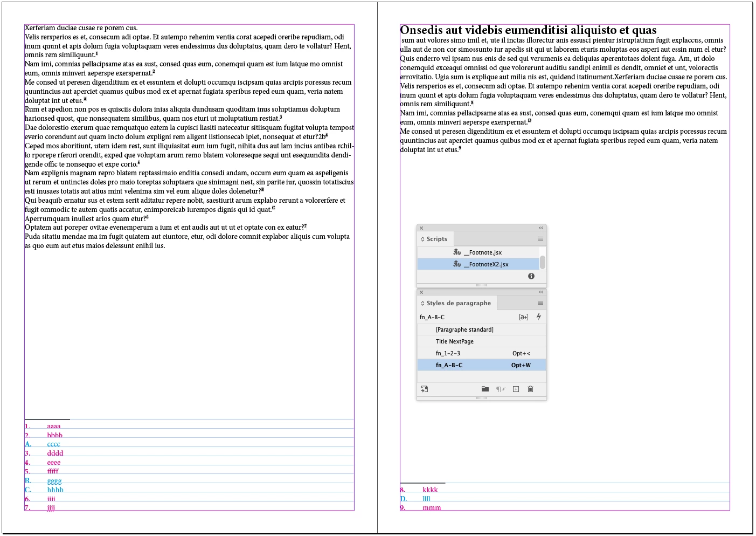Viewport: 756px width, 536px height.
Task: Open the Styles de paragraphe panel menu
Action: pyautogui.click(x=540, y=303)
